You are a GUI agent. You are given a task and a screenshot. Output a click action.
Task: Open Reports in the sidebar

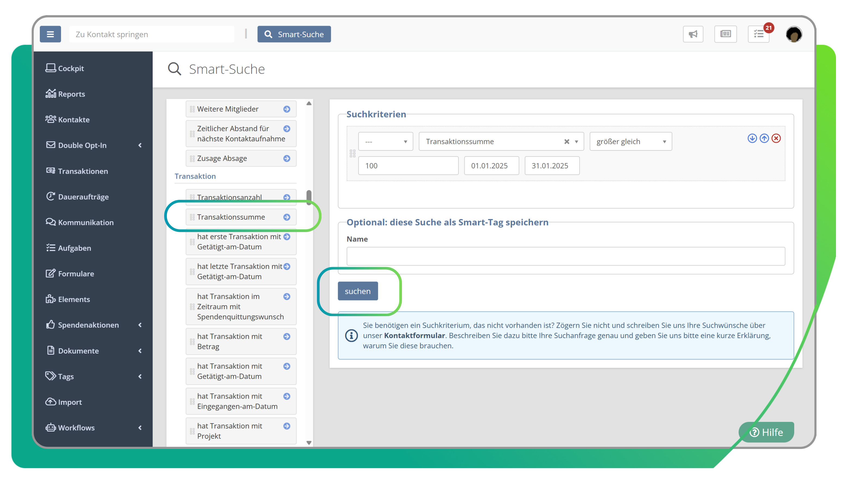click(71, 94)
